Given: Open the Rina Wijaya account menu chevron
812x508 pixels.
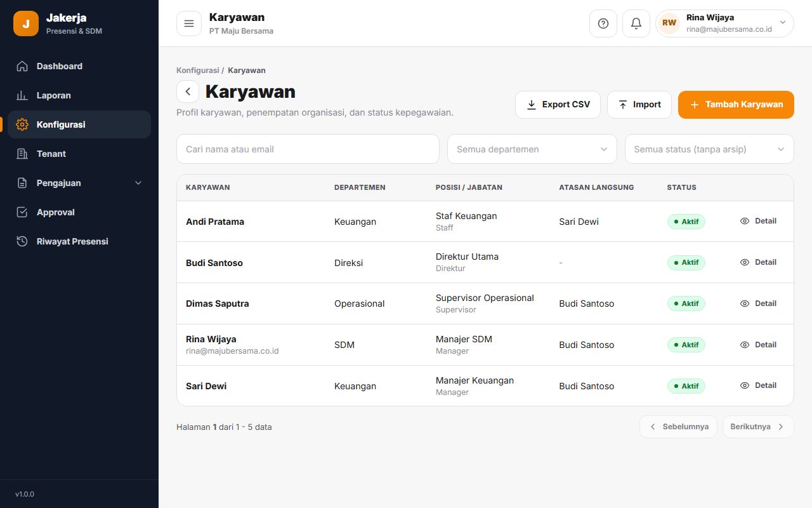Looking at the screenshot, I should pos(782,22).
